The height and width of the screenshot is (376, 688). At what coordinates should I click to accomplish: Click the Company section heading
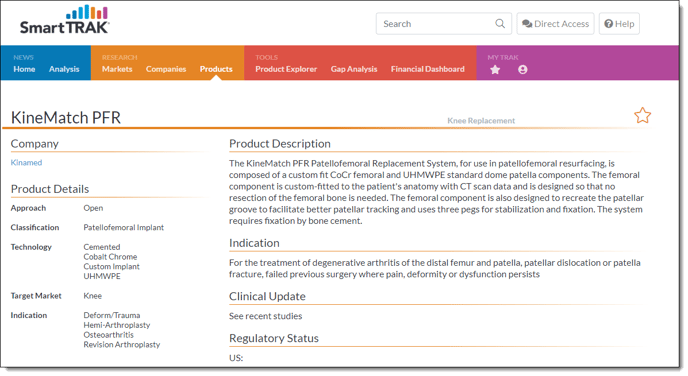tap(35, 144)
